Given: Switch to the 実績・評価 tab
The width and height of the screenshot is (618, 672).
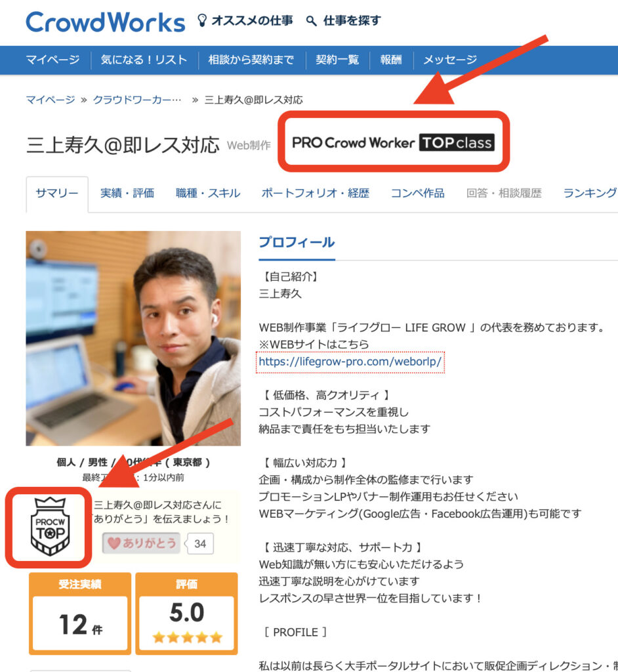Looking at the screenshot, I should pyautogui.click(x=127, y=194).
